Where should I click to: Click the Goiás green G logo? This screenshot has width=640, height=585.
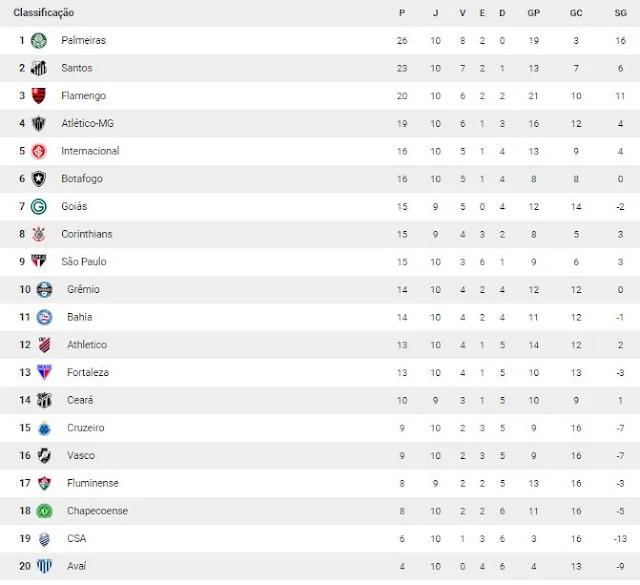[x=39, y=207]
